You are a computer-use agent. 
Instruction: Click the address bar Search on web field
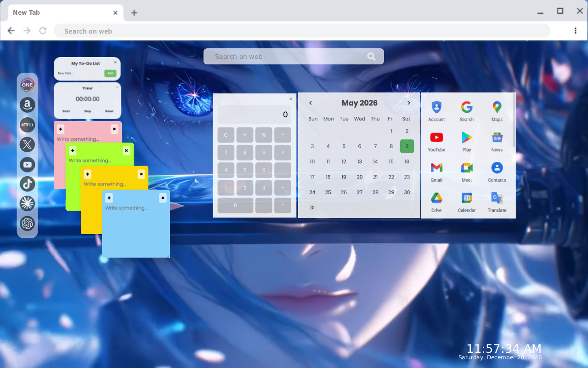pos(302,31)
